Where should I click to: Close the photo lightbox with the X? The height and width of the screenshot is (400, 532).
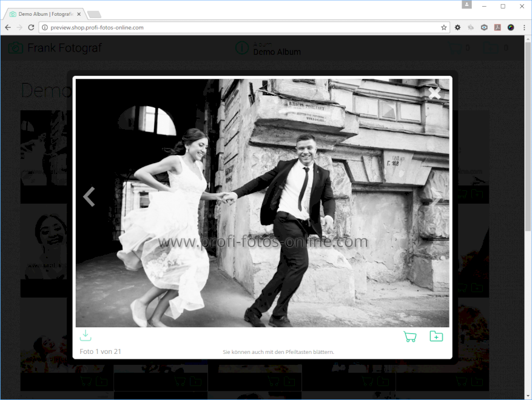(434, 93)
